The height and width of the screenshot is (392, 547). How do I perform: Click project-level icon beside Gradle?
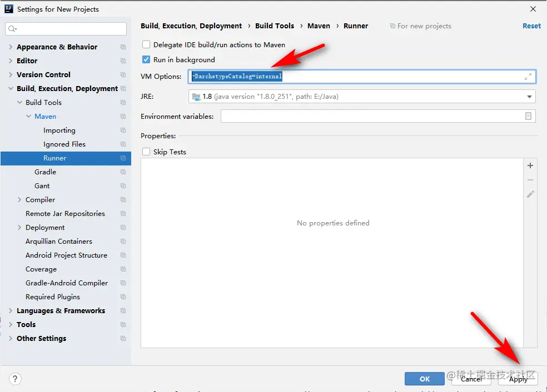pos(123,172)
